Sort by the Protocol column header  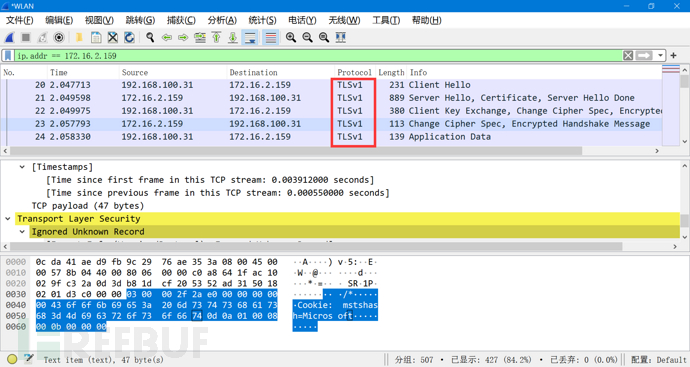354,72
